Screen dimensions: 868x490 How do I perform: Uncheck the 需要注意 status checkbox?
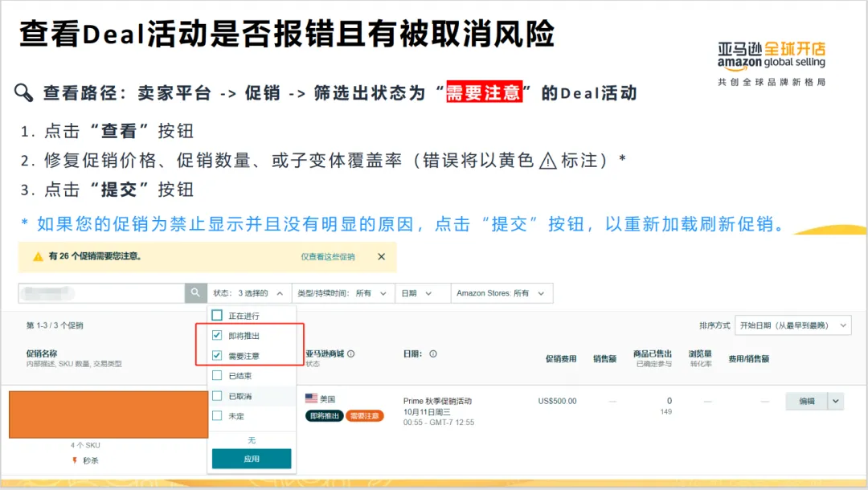(x=217, y=355)
